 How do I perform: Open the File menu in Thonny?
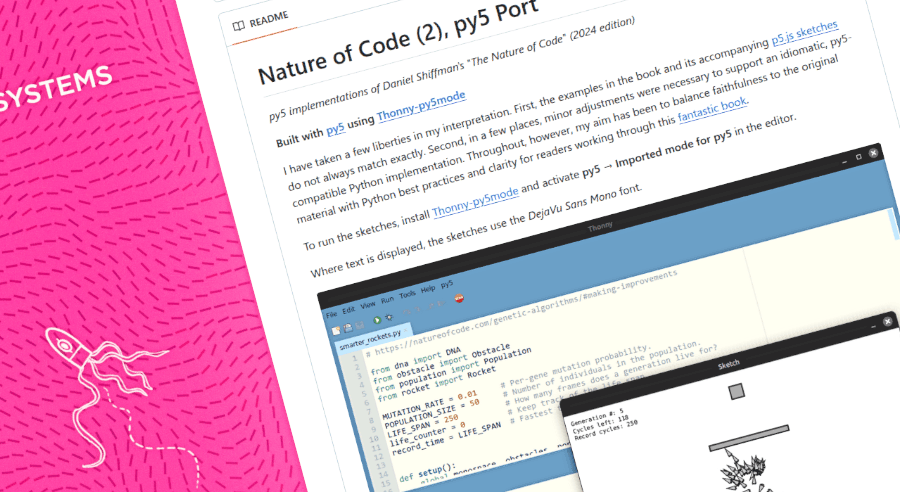point(332,315)
